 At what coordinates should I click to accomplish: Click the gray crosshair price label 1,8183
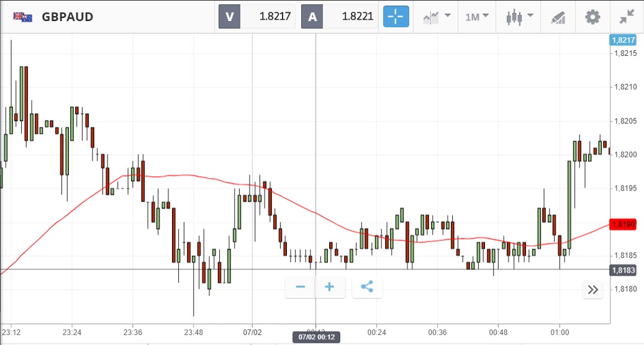(x=624, y=270)
